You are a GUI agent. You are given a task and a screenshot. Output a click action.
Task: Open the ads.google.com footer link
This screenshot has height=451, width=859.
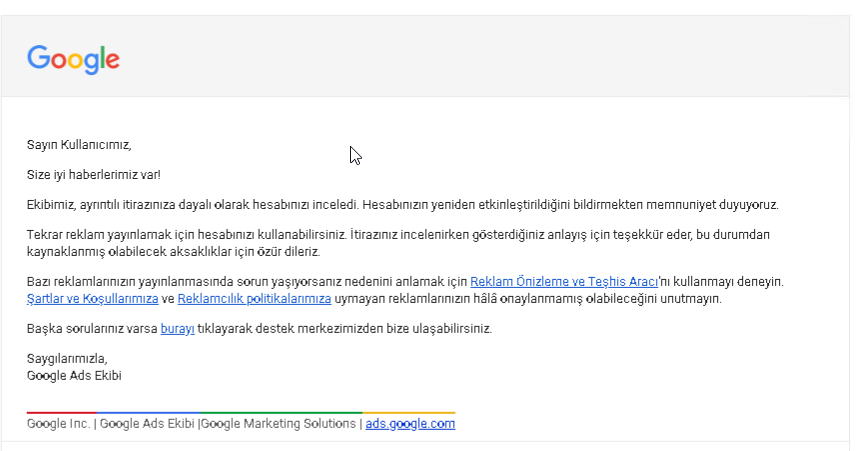pos(410,424)
